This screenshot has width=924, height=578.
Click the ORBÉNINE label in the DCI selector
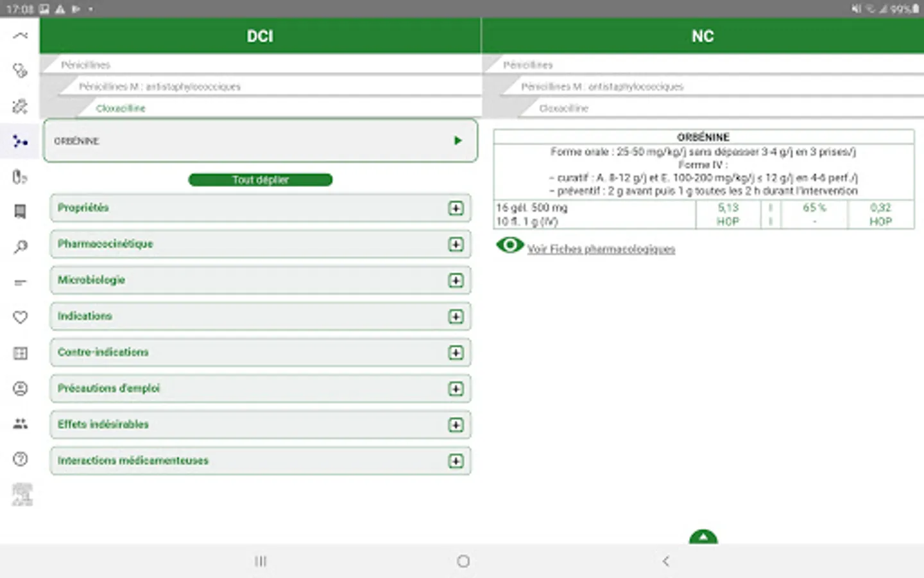[x=76, y=141]
